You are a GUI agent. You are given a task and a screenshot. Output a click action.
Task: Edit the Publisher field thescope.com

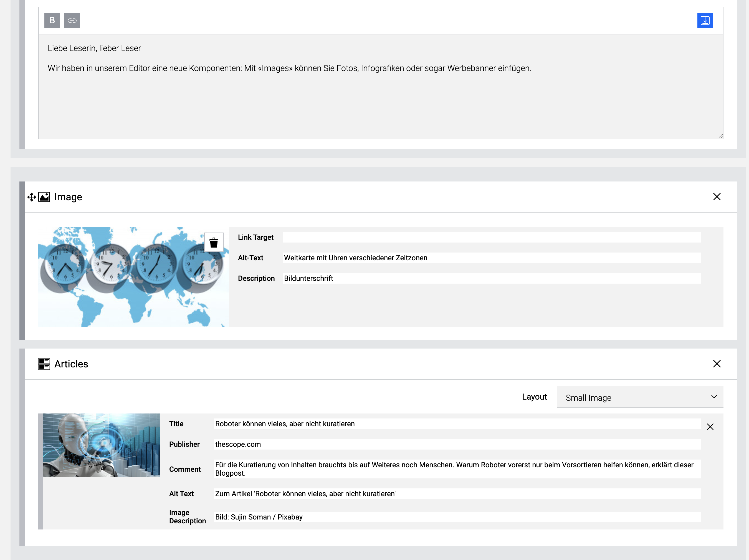[x=457, y=444]
